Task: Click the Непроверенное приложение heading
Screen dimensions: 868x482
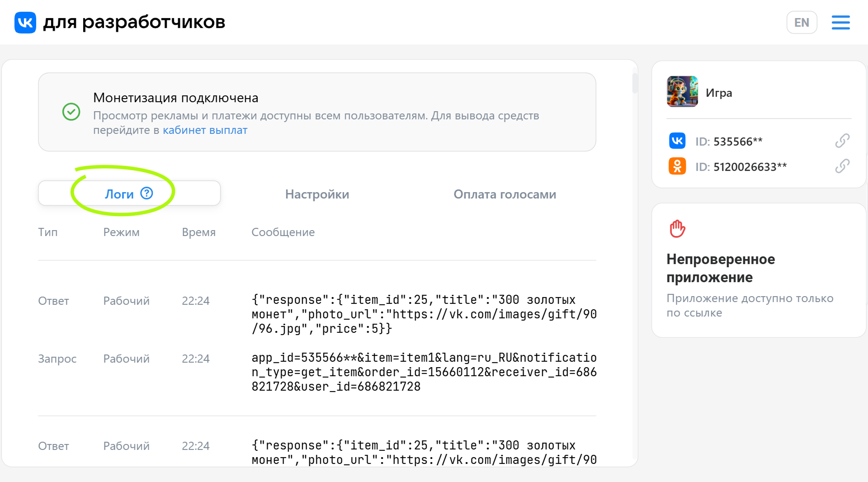Action: pyautogui.click(x=721, y=268)
